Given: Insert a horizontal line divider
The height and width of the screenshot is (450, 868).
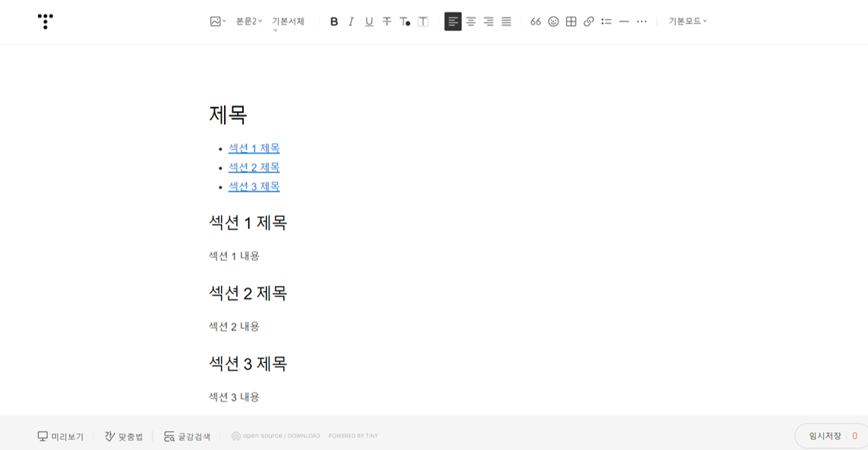Looking at the screenshot, I should (x=624, y=21).
